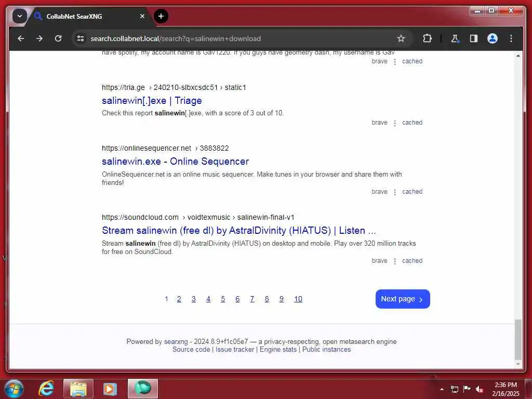The height and width of the screenshot is (399, 532).
Task: Go to results page 7
Action: [x=252, y=299]
